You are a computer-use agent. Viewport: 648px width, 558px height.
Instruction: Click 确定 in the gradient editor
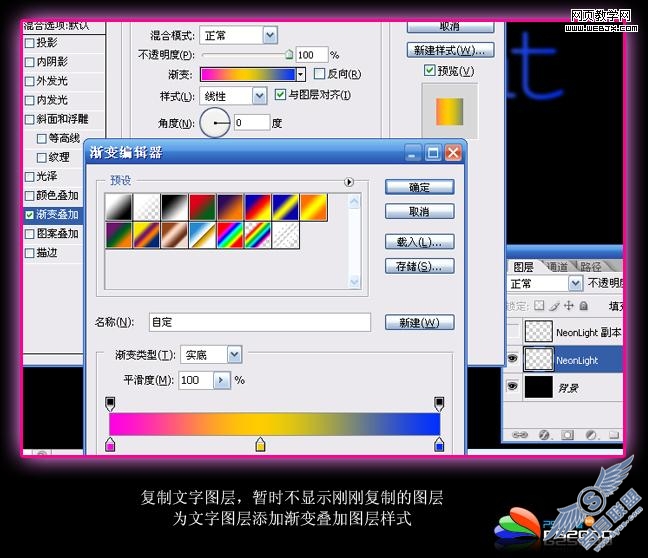tap(420, 187)
